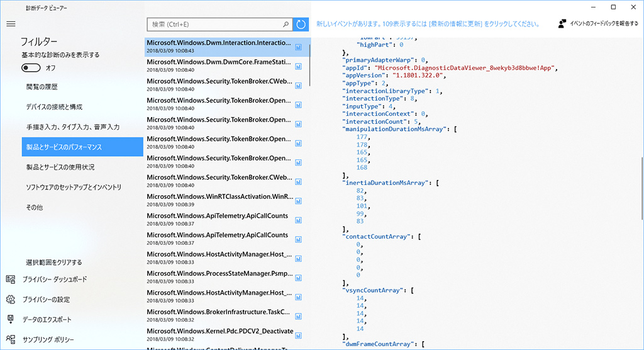
Task: Click the data export icon
Action: click(11, 319)
